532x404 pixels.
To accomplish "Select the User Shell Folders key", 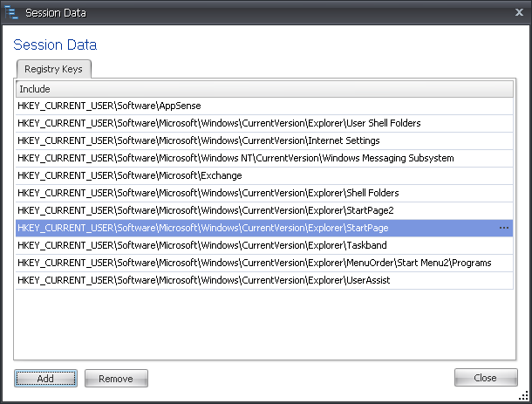I will [x=264, y=123].
